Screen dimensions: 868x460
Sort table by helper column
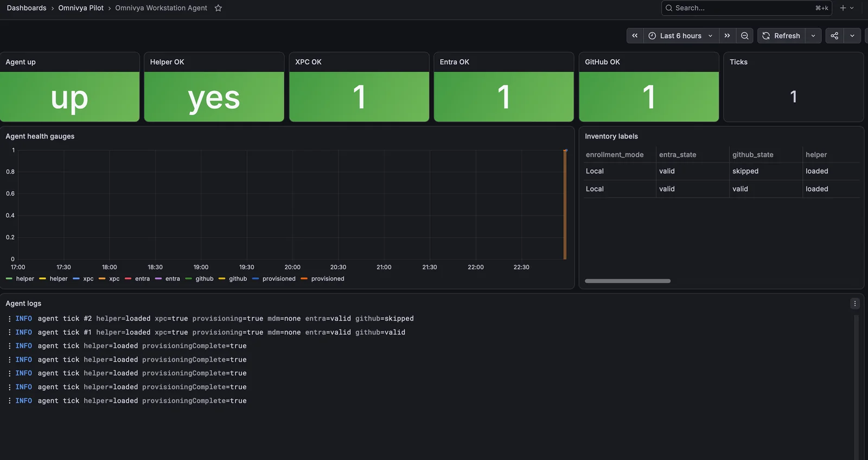pyautogui.click(x=816, y=155)
